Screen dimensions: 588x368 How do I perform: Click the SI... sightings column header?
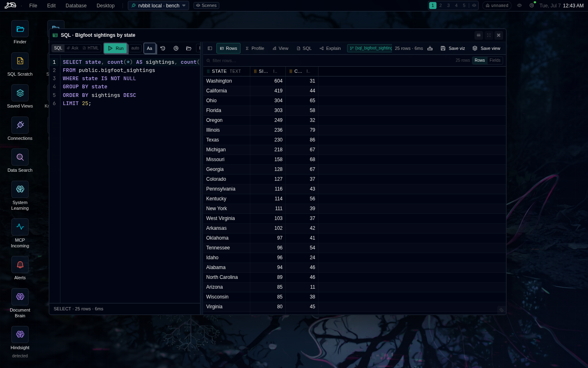[268, 71]
